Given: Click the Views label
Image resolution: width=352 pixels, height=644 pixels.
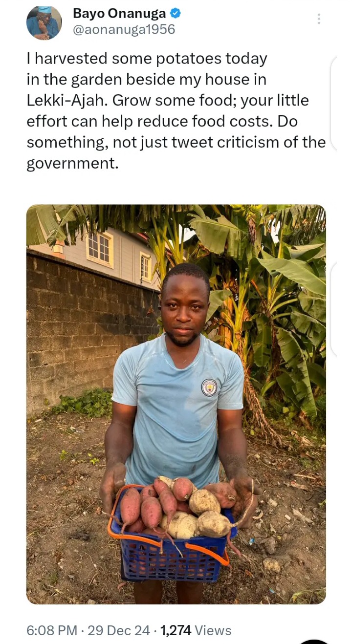Looking at the screenshot, I should [213, 630].
